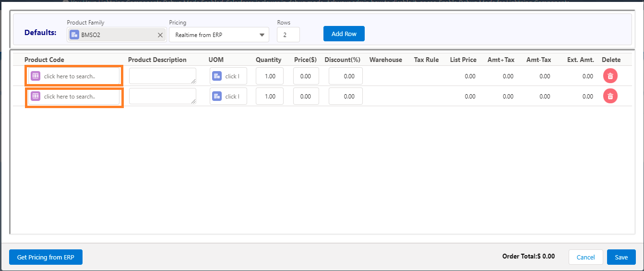Click first row Product Description text area

click(x=163, y=76)
